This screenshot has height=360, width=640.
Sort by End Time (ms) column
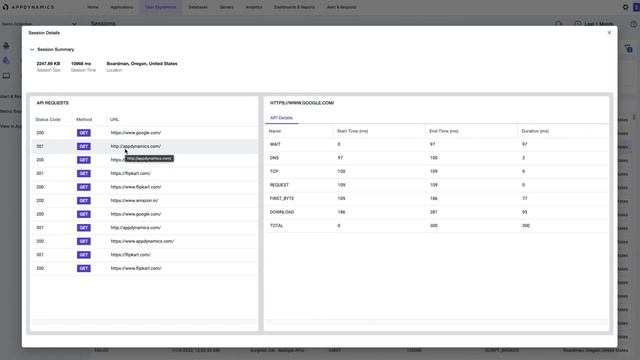444,131
